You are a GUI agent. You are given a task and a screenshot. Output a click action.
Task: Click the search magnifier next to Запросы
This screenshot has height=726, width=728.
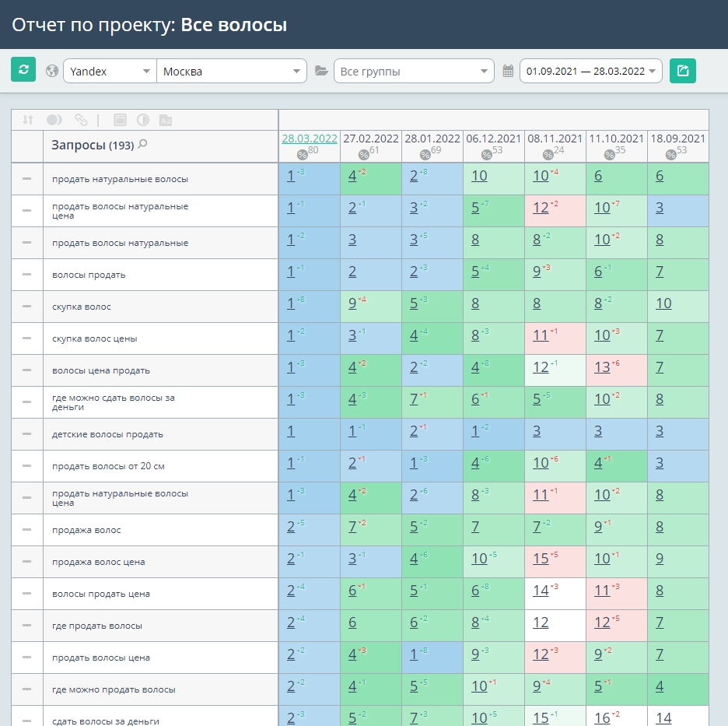click(143, 144)
